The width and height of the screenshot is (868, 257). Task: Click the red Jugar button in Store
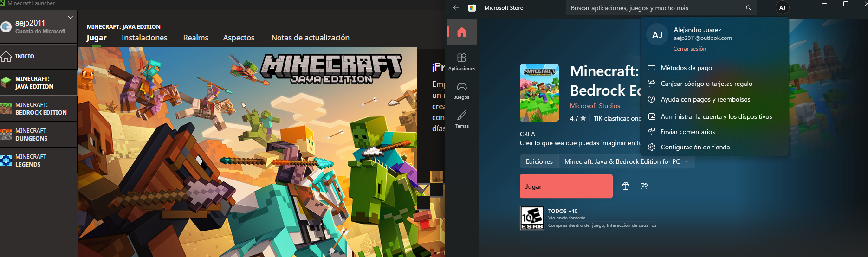566,186
